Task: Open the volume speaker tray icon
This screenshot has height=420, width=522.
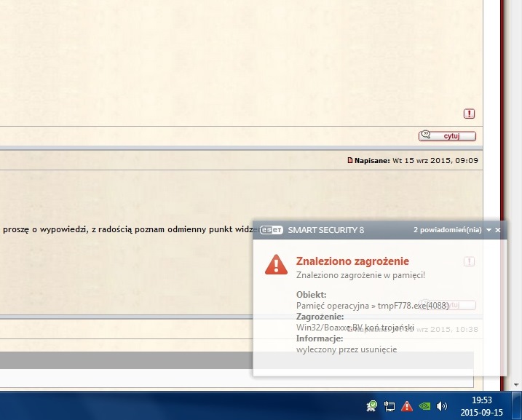Action: [442, 406]
